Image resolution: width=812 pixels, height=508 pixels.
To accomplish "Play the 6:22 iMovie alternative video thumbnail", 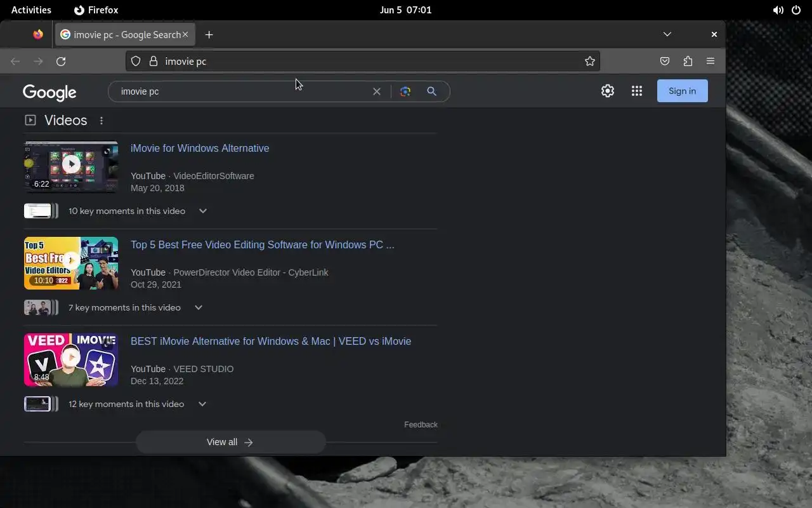I will click(71, 166).
